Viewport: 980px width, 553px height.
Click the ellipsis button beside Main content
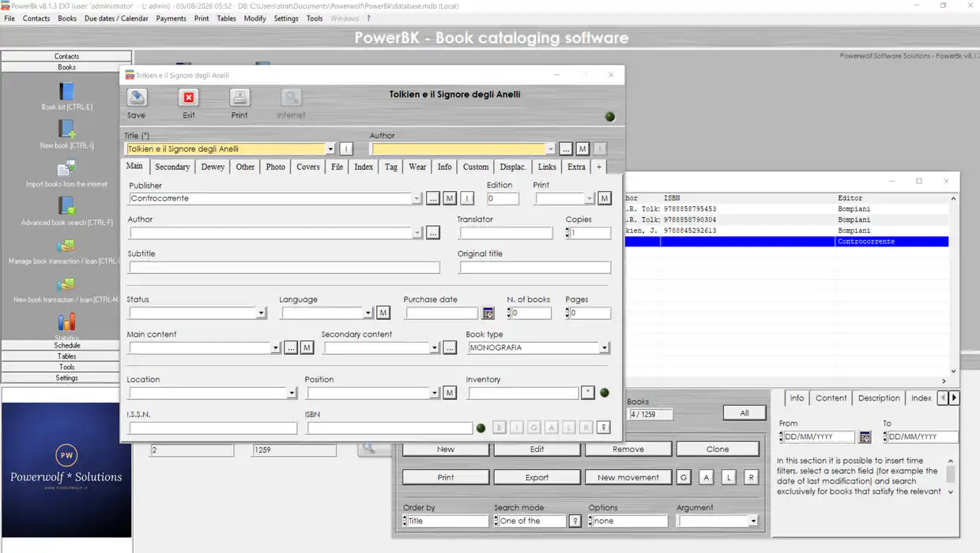coord(291,348)
